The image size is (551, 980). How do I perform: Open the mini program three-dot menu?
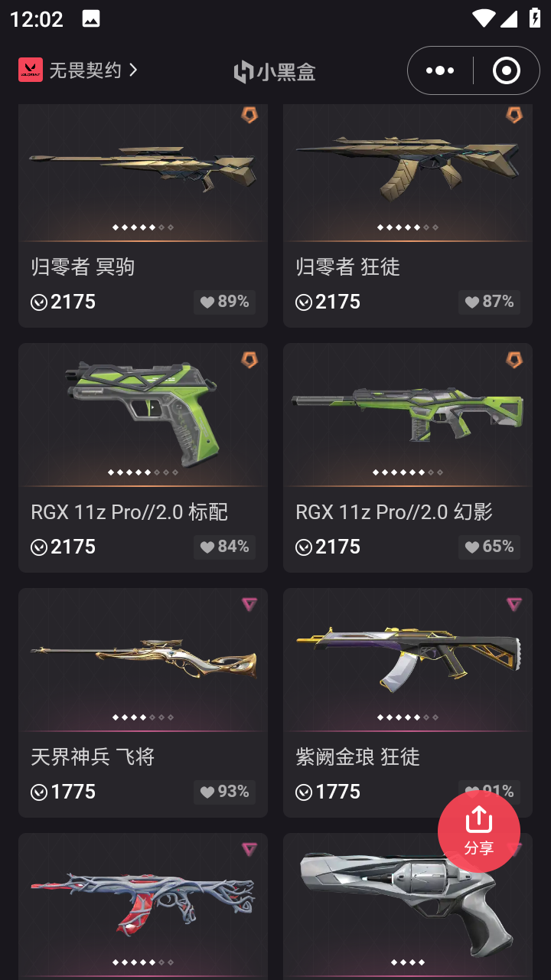440,70
